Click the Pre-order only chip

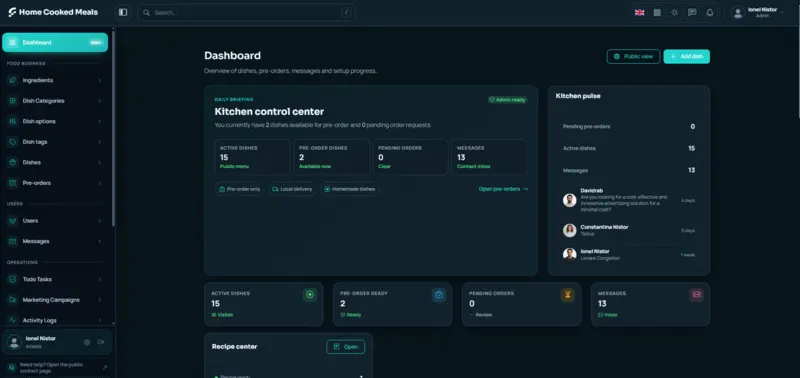tap(239, 189)
